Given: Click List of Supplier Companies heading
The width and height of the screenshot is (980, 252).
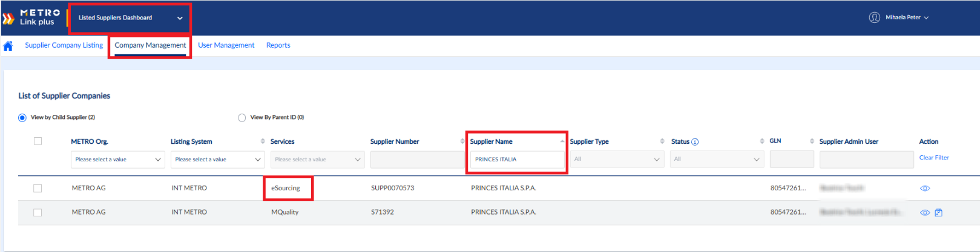Looking at the screenshot, I should coord(64,96).
